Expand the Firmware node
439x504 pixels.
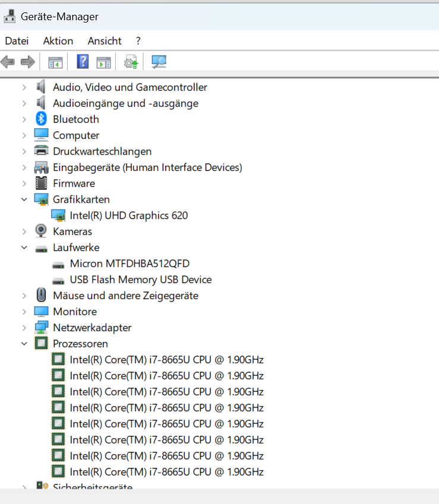point(24,183)
